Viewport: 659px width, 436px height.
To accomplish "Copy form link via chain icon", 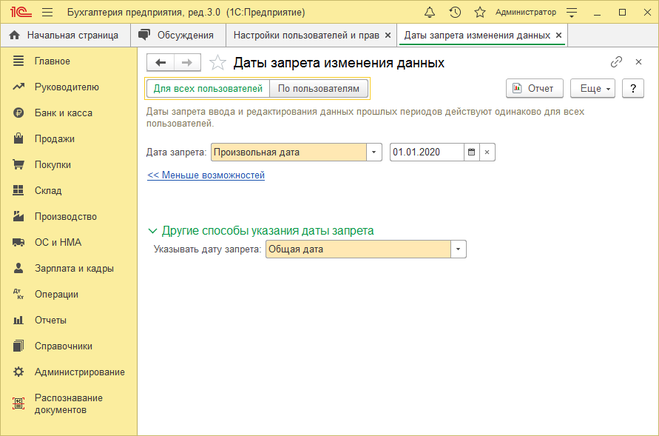I will [616, 62].
